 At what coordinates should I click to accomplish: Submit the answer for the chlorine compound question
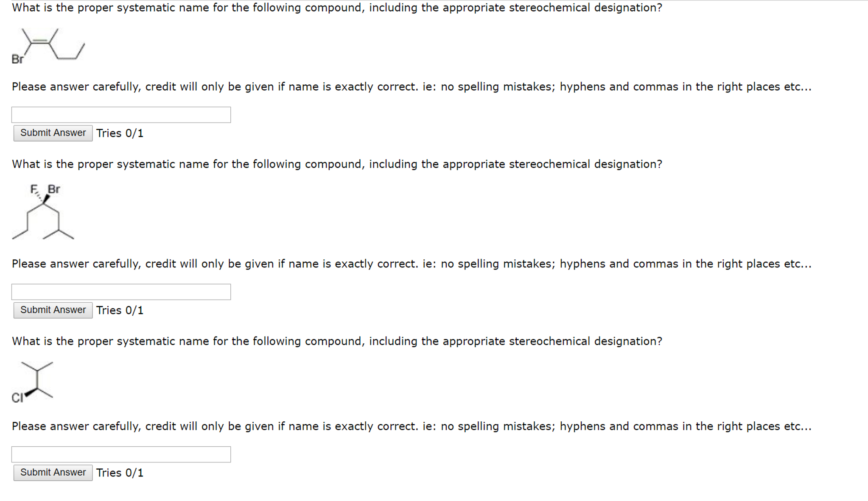53,472
